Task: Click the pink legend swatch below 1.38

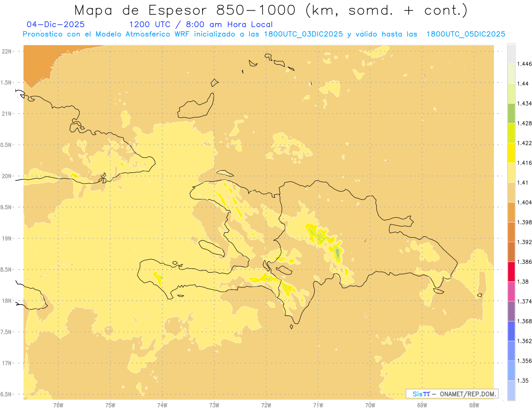Action: coord(511,291)
